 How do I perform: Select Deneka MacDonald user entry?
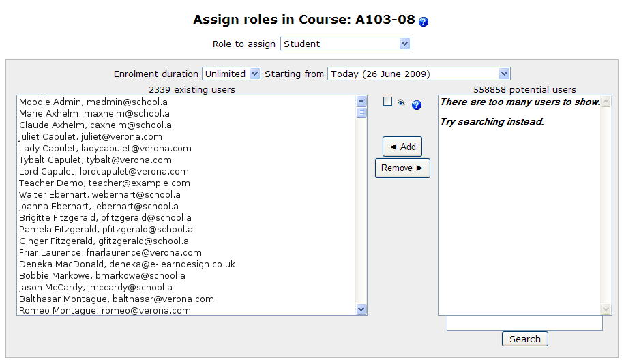[x=127, y=264]
